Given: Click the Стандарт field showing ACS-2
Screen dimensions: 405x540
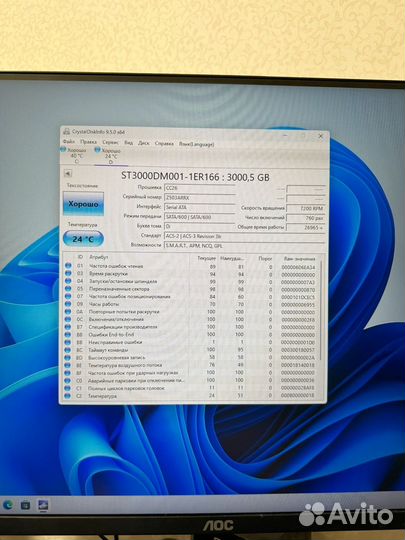Looking at the screenshot, I should pos(244,236).
